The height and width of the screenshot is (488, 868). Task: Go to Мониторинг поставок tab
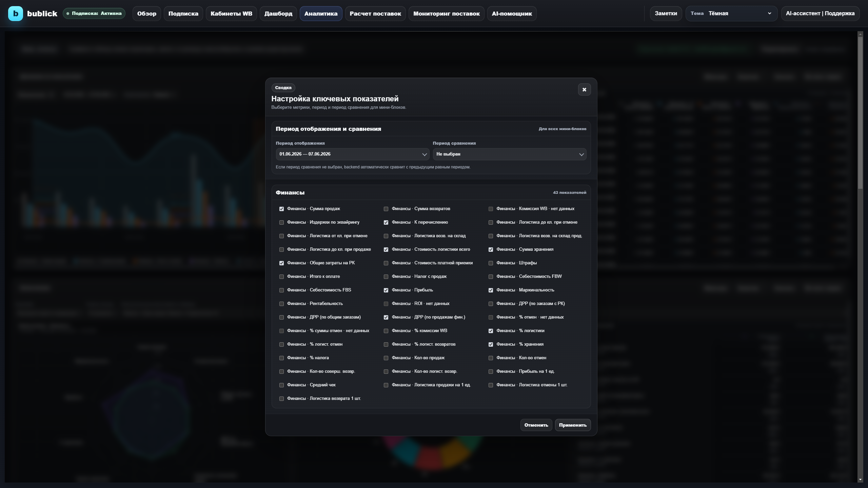pos(446,14)
